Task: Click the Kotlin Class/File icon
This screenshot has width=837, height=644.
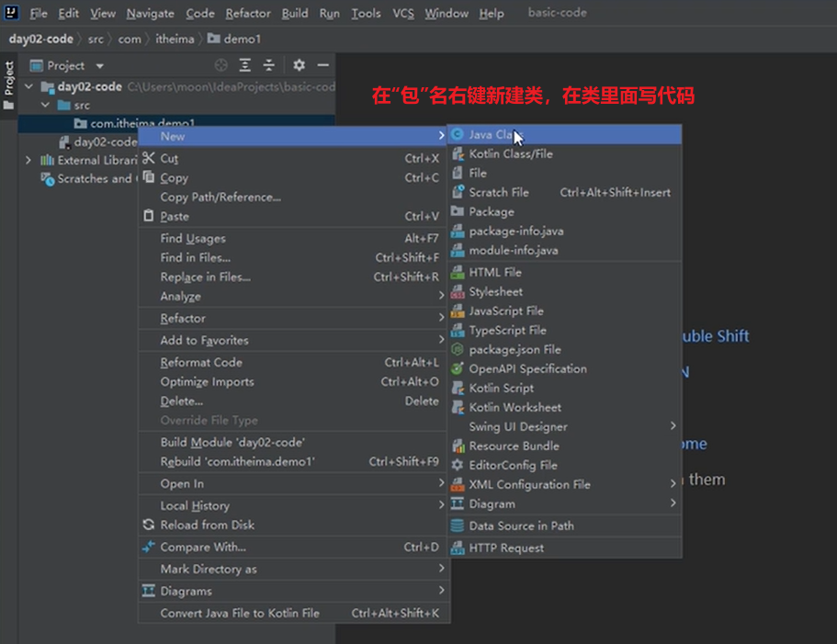Action: (x=458, y=154)
